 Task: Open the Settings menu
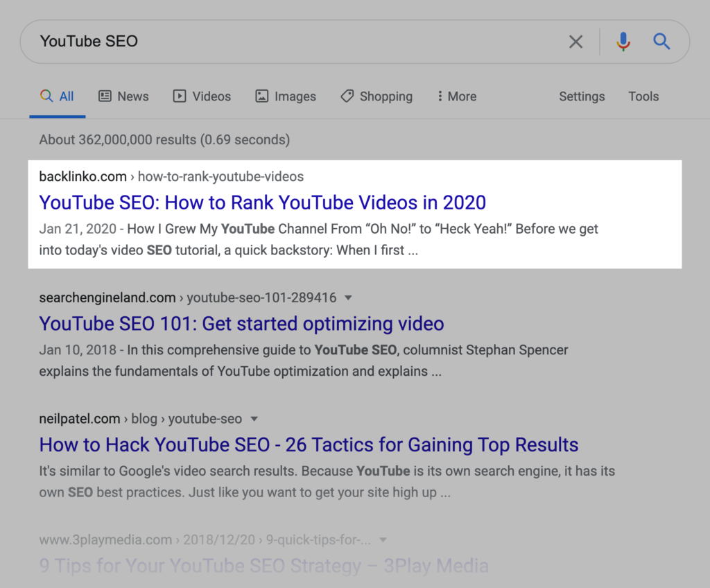[582, 96]
